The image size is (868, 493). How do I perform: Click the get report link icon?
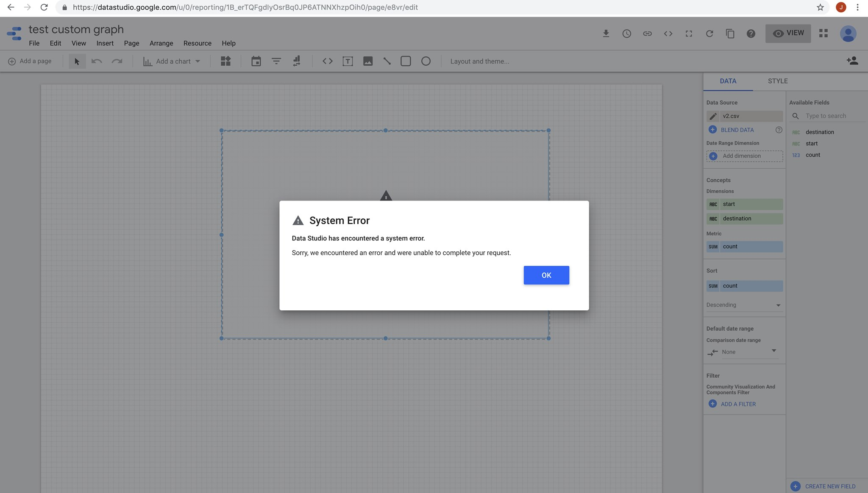(647, 33)
